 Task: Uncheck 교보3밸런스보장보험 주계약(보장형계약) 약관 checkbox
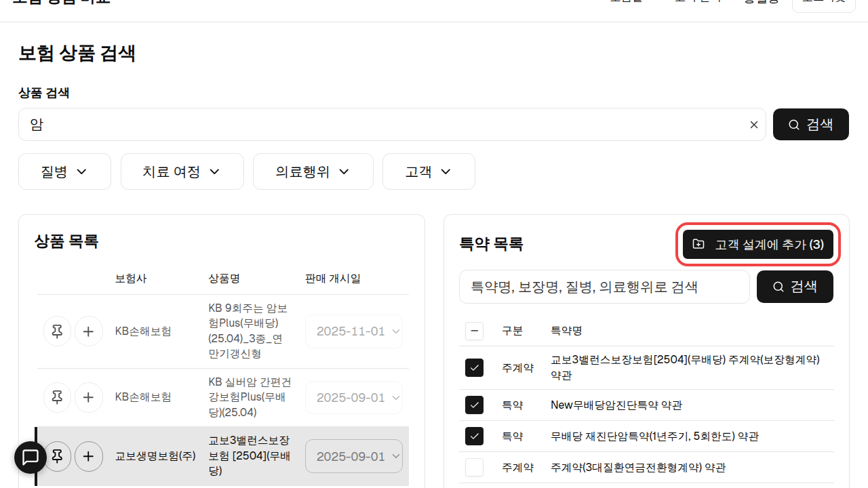coord(474,367)
